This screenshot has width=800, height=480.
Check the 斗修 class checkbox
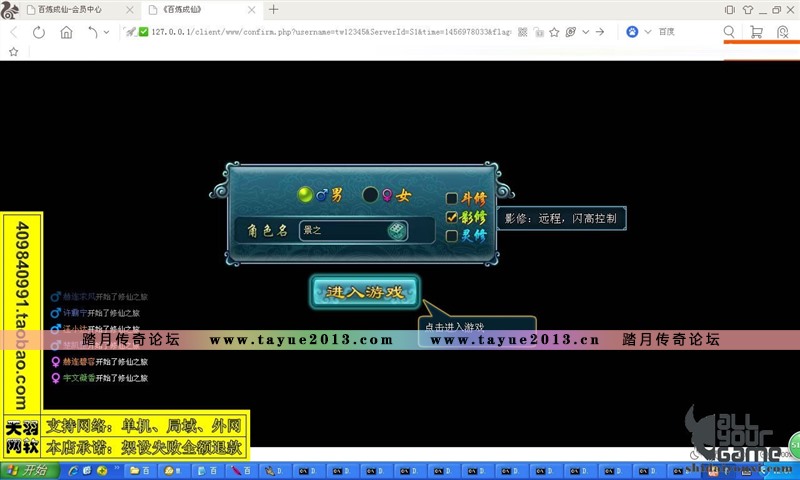[452, 198]
